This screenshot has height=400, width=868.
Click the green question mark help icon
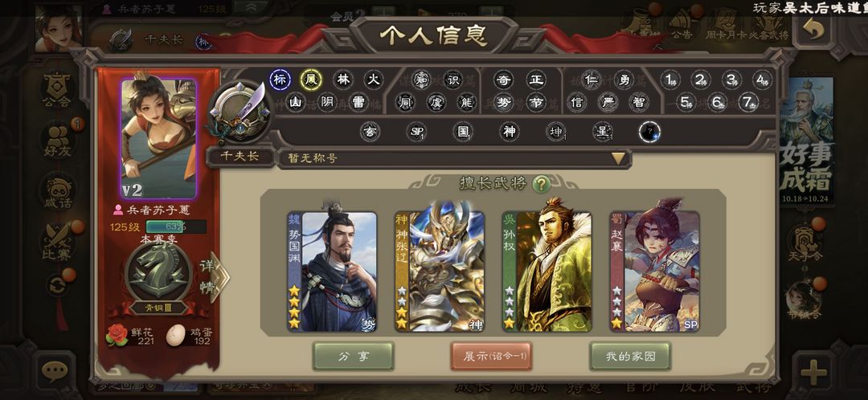coord(541,184)
